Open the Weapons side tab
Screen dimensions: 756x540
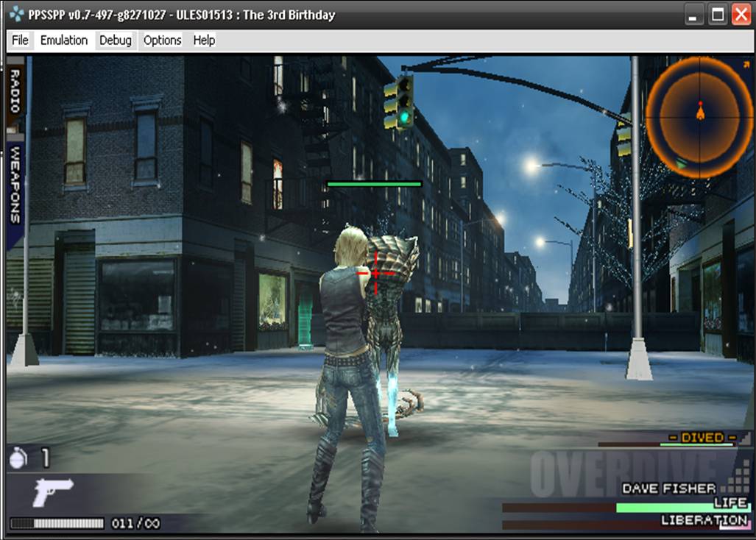pyautogui.click(x=15, y=184)
